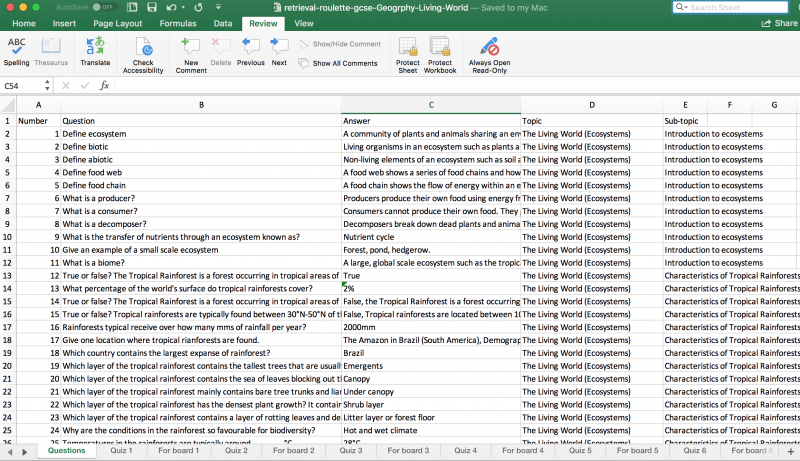Go to the Previous comment
800x461 pixels.
[250, 51]
